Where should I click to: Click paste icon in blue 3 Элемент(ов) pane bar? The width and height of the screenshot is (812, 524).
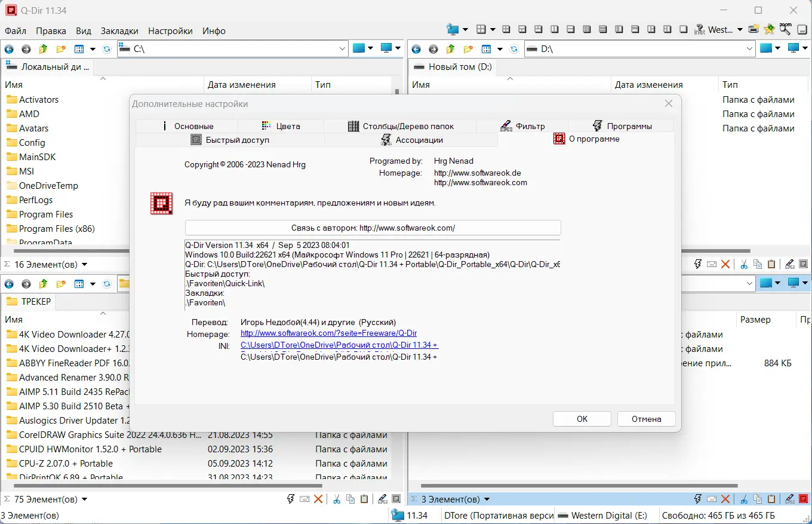(771, 499)
